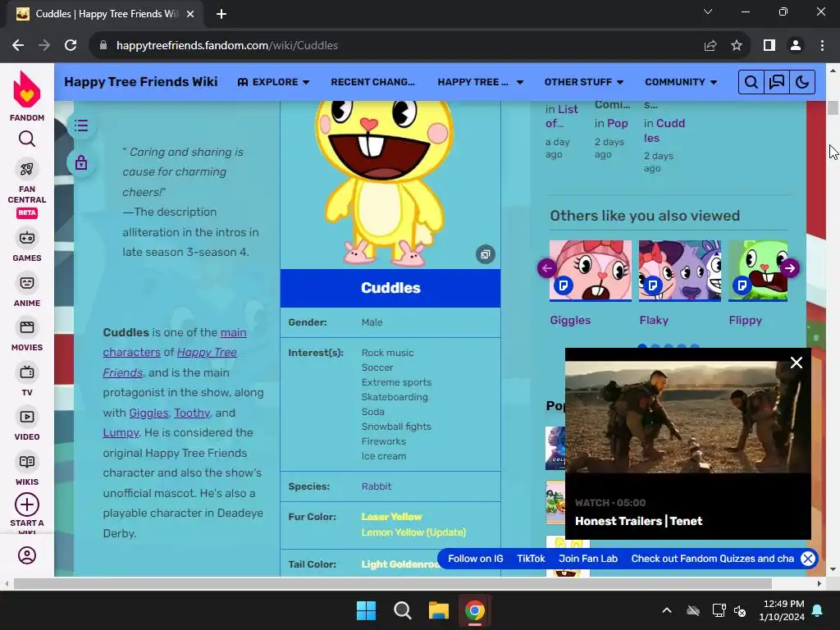Click the page protection lock icon

coord(81,162)
